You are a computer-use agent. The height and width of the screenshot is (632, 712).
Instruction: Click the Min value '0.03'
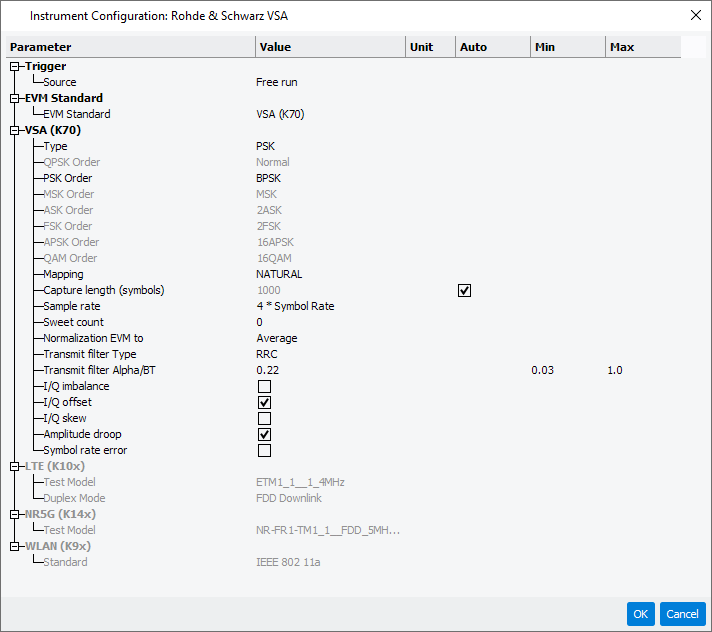pyautogui.click(x=543, y=370)
